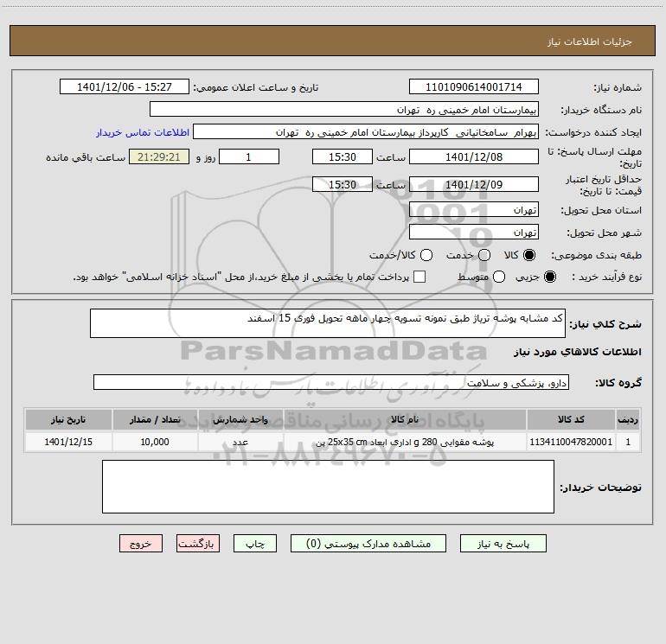The height and width of the screenshot is (644, 666).
Task: Click the announcement date field 1401/12/06 - 15:27
Action: [x=125, y=87]
